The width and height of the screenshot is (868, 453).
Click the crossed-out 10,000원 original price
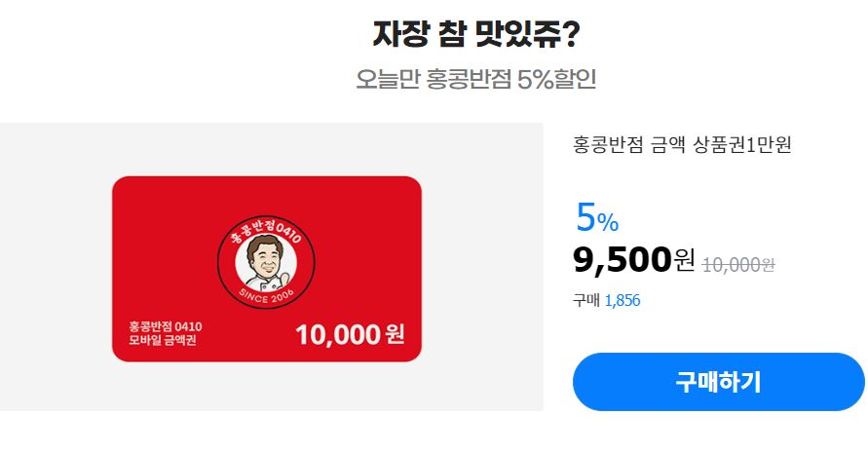737,265
